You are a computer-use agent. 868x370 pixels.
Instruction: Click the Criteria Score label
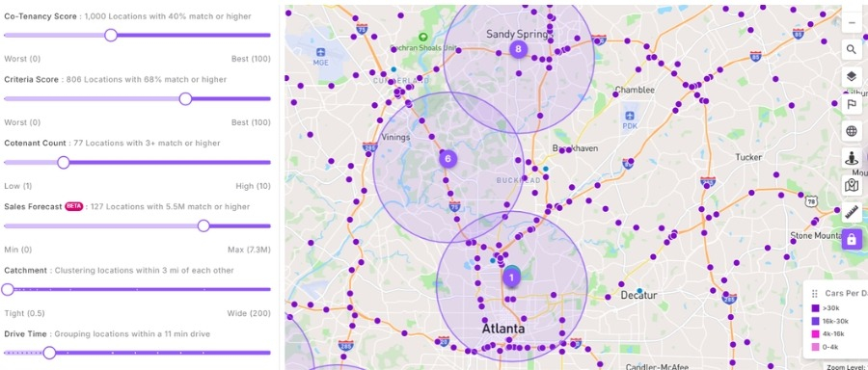[x=31, y=80]
